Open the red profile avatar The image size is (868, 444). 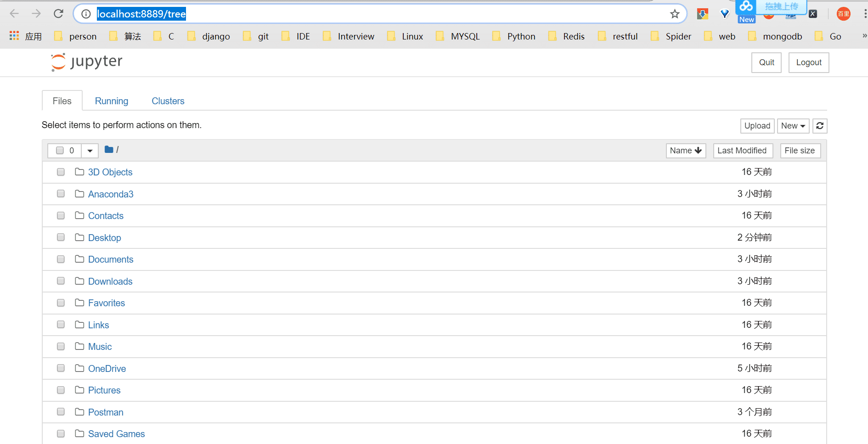(x=843, y=14)
